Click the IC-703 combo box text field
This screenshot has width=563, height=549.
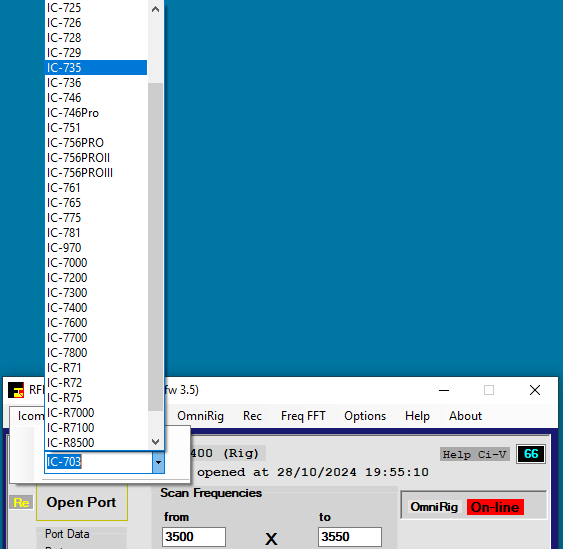pyautogui.click(x=99, y=462)
